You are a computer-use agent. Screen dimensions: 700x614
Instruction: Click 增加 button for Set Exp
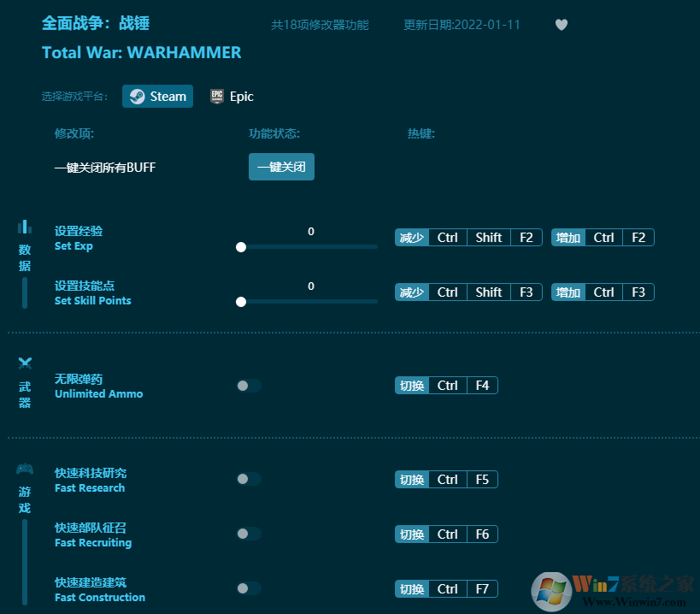tap(568, 238)
